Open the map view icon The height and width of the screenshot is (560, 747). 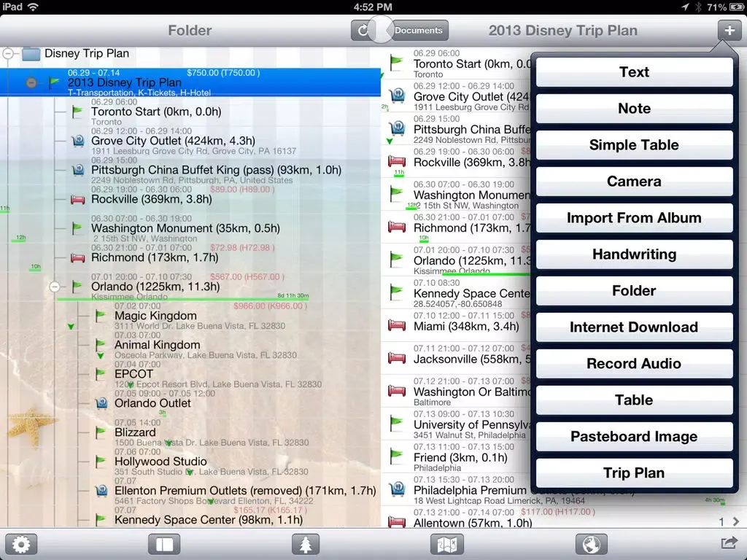tap(447, 544)
